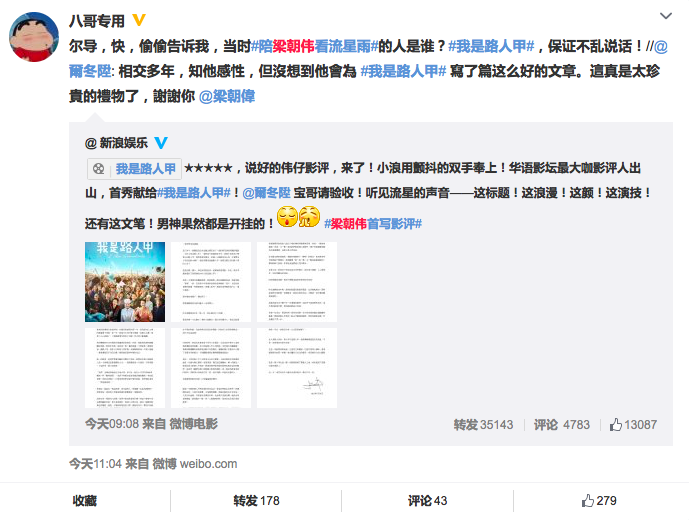View original post's 评论 4783 comments

562,425
